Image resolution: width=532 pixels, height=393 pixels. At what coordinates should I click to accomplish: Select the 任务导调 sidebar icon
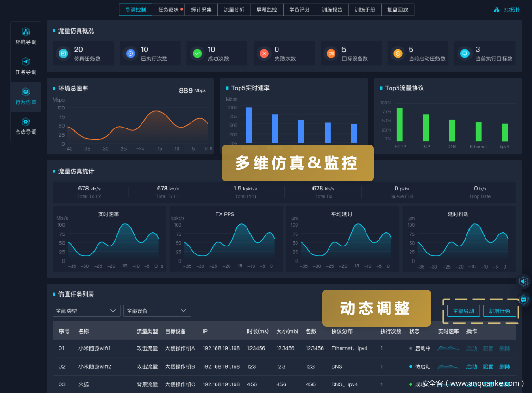coord(26,61)
